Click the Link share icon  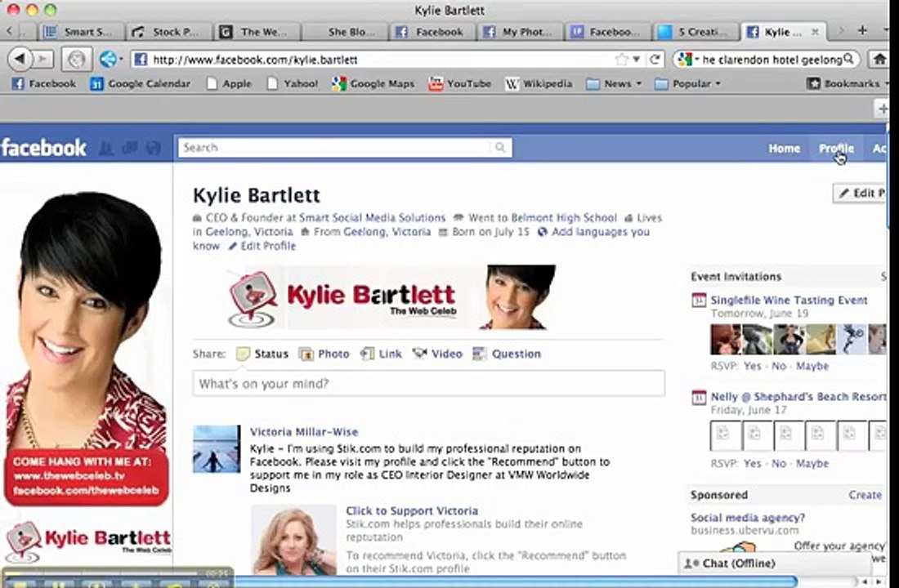[368, 354]
